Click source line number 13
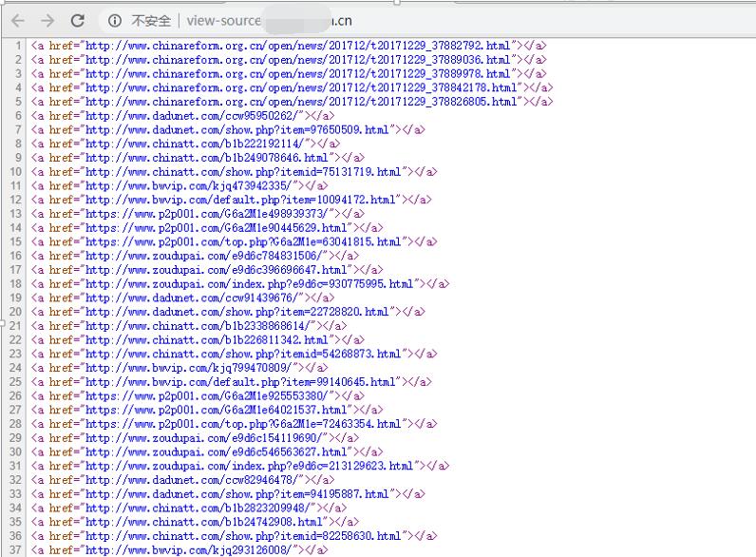 pos(16,214)
